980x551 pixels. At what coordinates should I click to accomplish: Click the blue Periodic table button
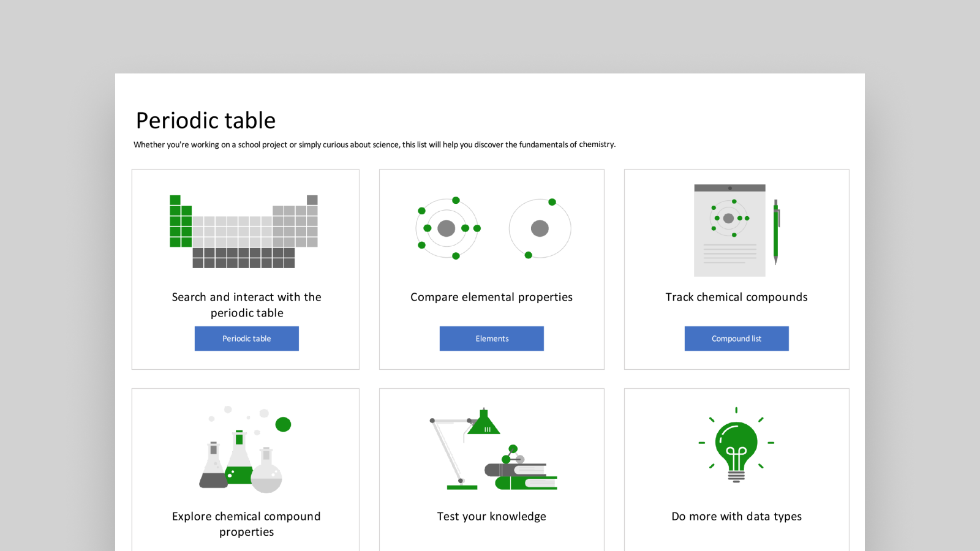click(x=246, y=339)
